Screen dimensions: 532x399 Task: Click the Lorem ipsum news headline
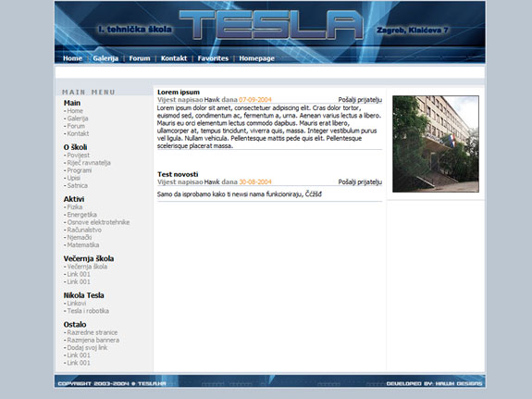pyautogui.click(x=179, y=92)
